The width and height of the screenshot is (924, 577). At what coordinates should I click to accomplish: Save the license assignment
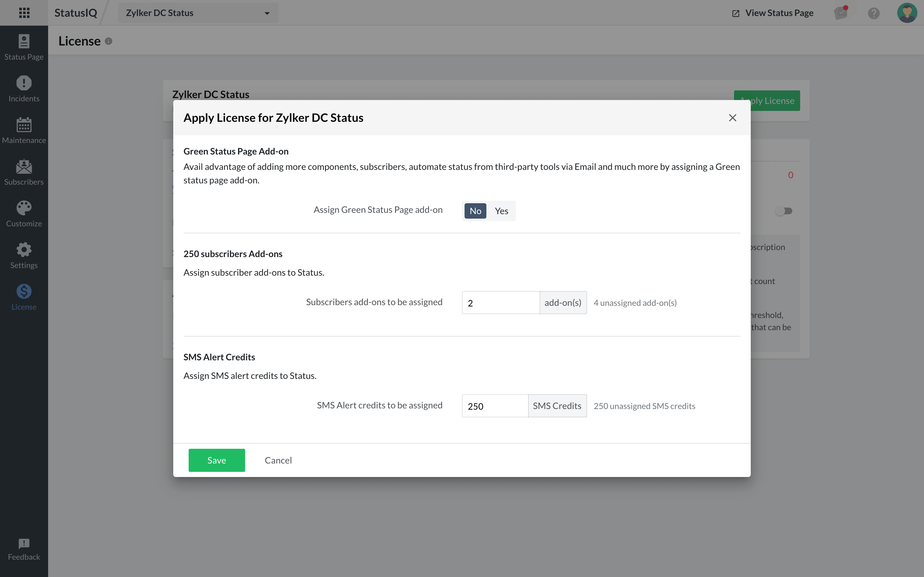point(217,460)
